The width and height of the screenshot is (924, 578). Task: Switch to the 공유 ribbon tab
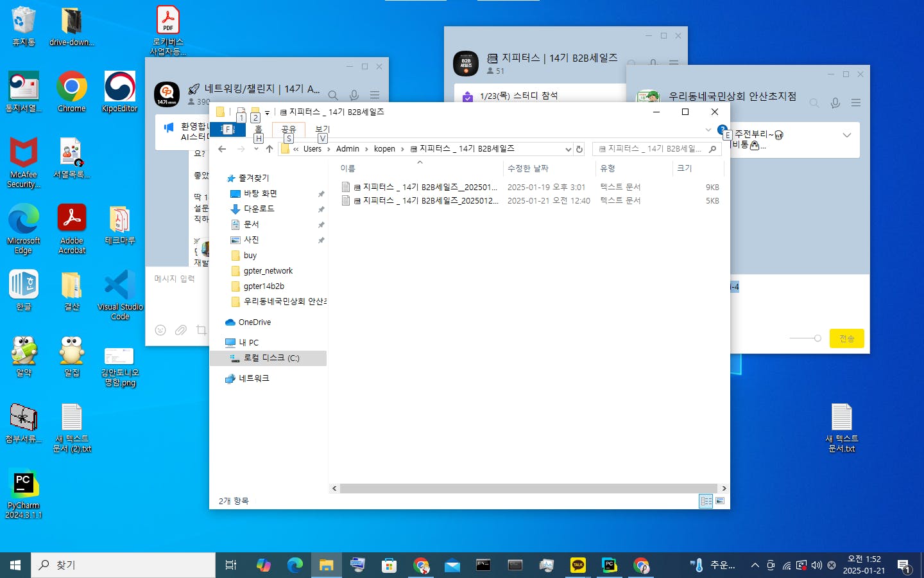click(x=289, y=129)
